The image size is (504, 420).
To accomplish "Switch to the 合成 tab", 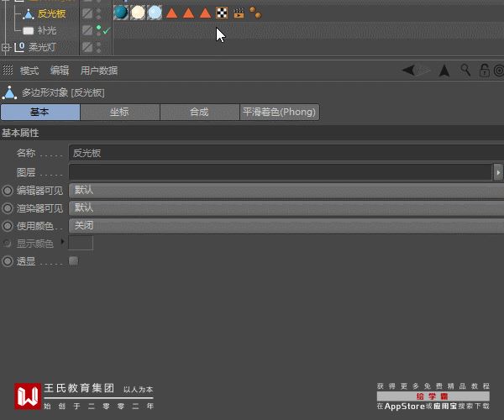I will pyautogui.click(x=200, y=113).
